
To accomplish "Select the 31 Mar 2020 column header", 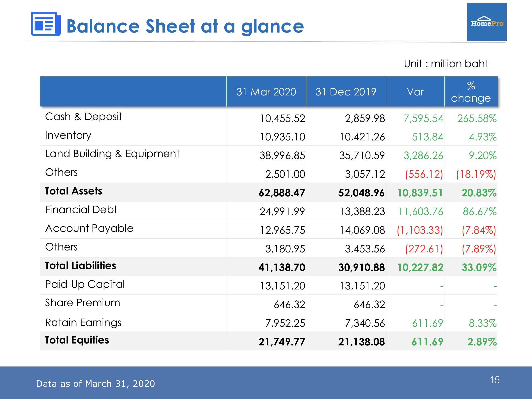I will (266, 92).
